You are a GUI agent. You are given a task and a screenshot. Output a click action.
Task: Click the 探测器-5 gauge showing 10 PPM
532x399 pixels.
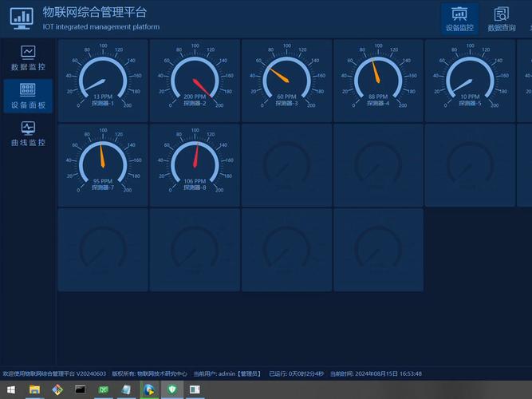point(470,80)
